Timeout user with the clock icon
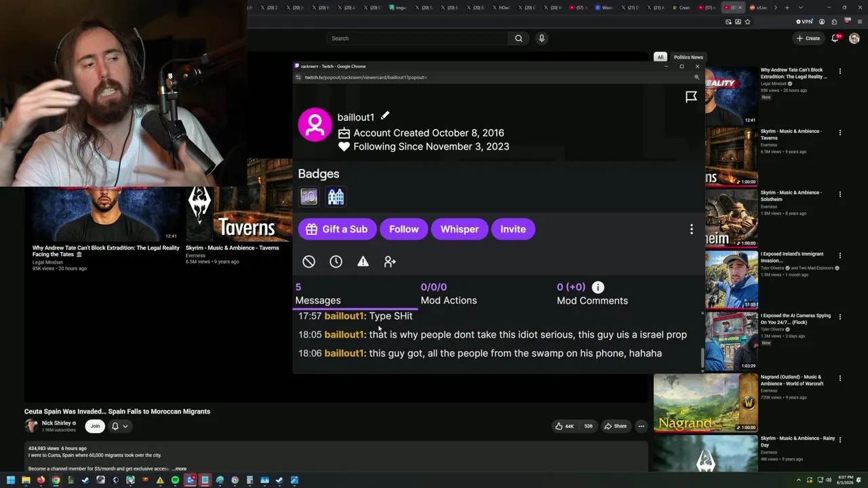Image resolution: width=868 pixels, height=488 pixels. coord(336,262)
